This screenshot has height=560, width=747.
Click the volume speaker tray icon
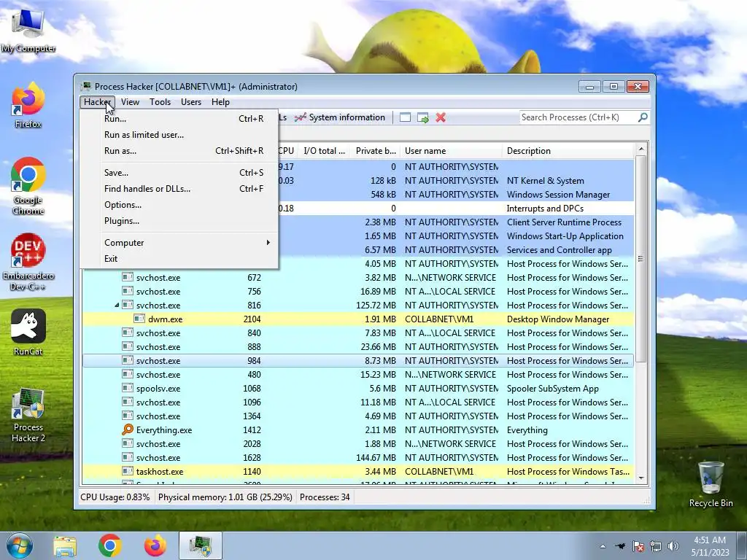[x=673, y=546]
